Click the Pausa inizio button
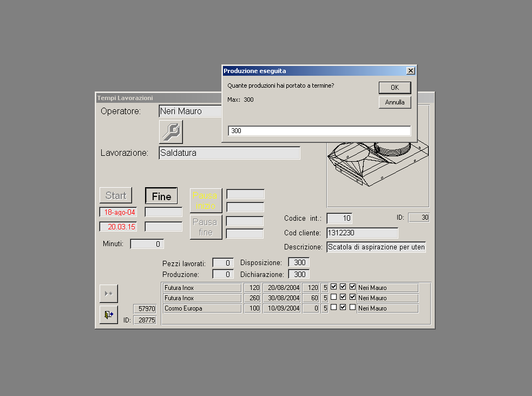532x396 pixels. pos(206,200)
